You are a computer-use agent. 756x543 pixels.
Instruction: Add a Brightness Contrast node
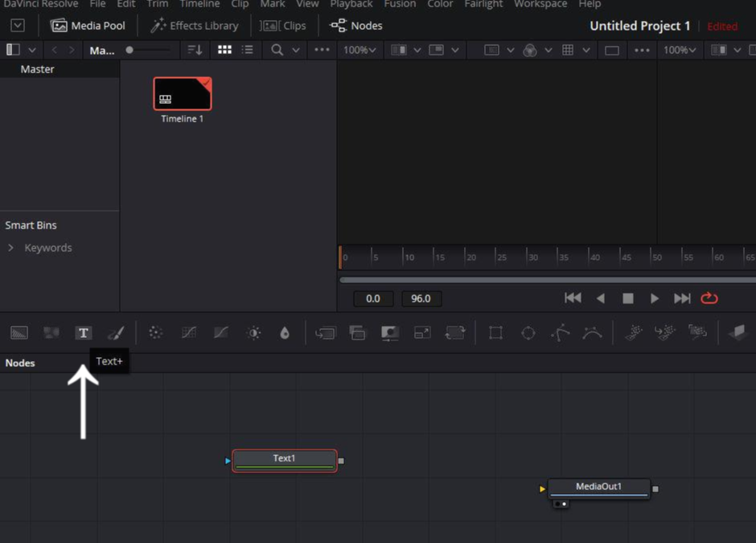click(x=253, y=333)
